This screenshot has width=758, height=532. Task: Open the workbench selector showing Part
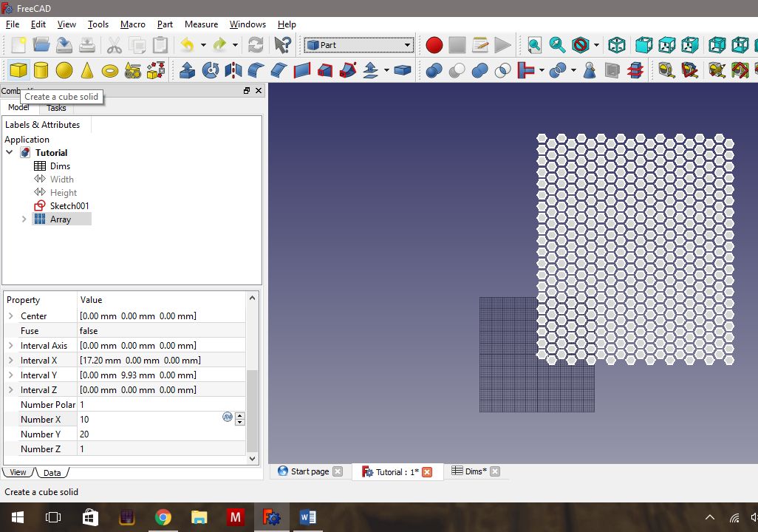click(x=358, y=45)
